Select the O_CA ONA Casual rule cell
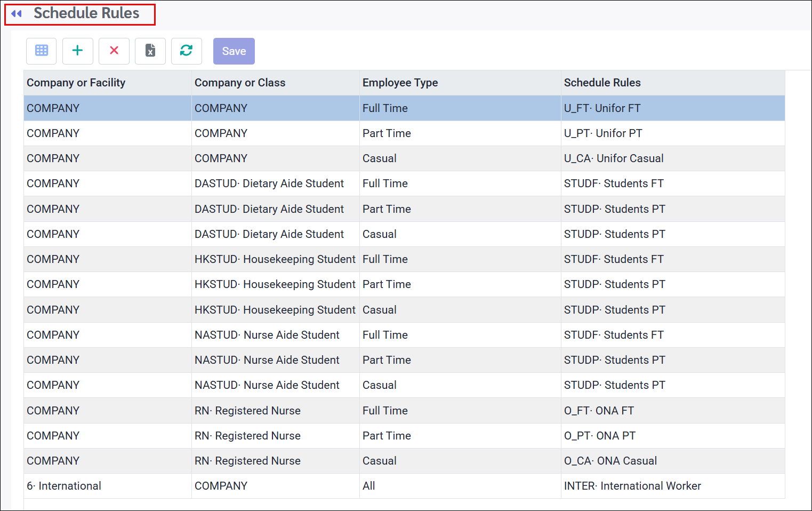Viewport: 812px width, 511px height. pos(673,461)
